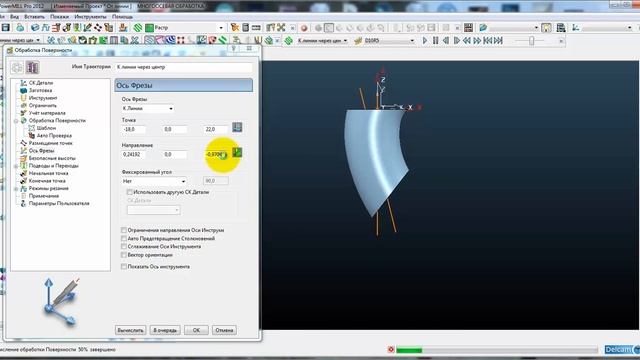This screenshot has height=360, width=640.
Task: Select Безопасные высоты in the tree
Action: [52, 158]
